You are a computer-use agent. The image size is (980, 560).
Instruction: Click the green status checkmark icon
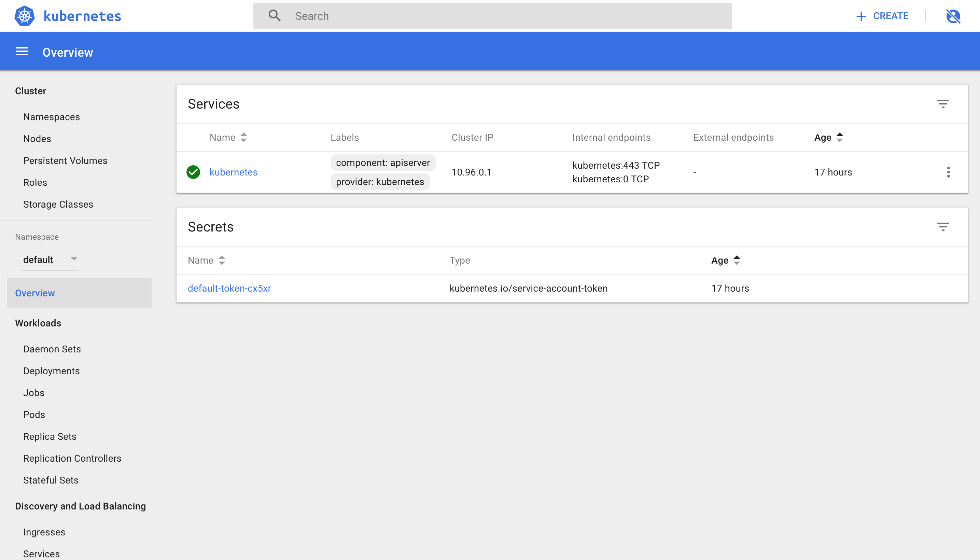click(x=194, y=172)
